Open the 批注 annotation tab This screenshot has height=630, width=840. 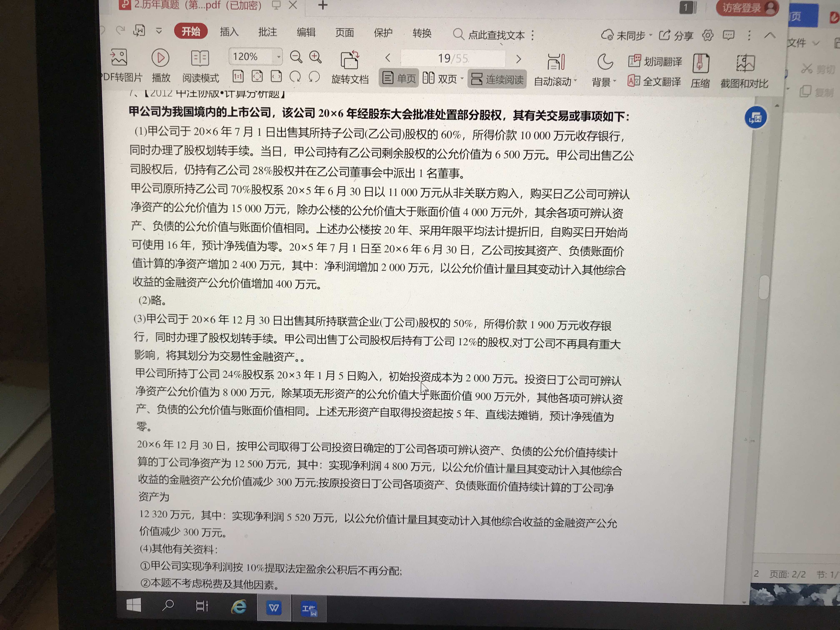[267, 32]
